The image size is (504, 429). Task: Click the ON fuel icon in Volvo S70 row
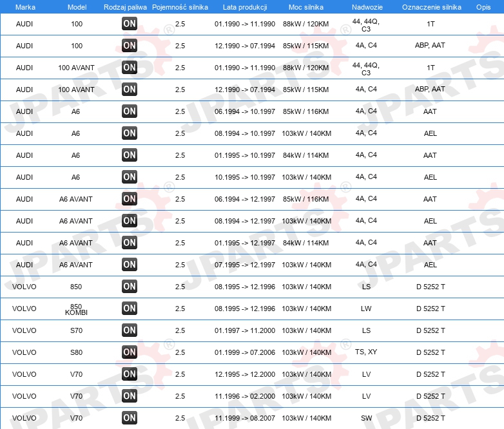point(130,330)
